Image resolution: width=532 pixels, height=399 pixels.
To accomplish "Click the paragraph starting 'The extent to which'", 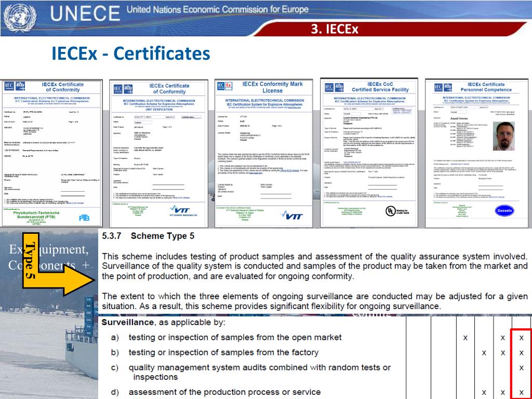I will click(314, 301).
